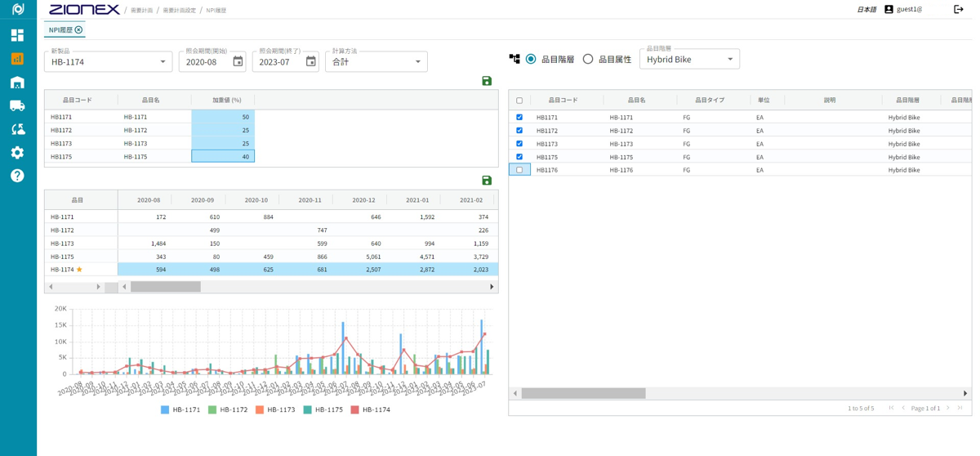Screen dimensions: 980x456
Task: Uncheck the HB1171 row checkbox
Action: (519, 118)
